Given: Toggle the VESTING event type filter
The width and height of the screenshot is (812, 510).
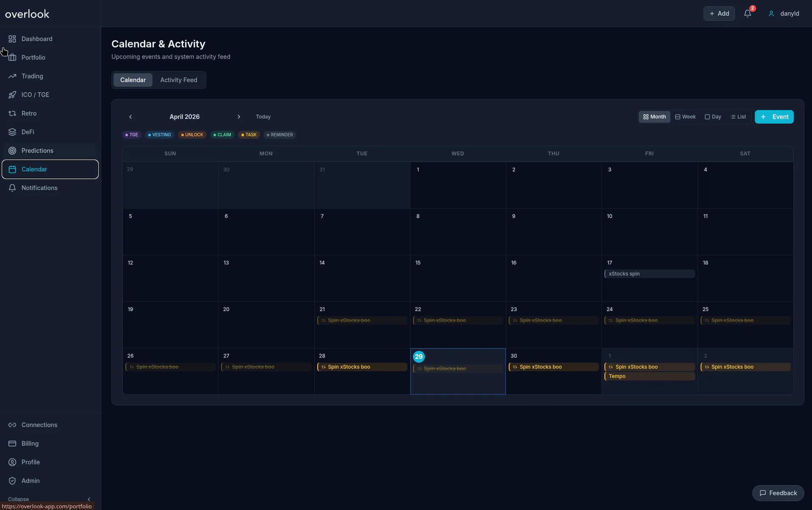Looking at the screenshot, I should tap(160, 135).
